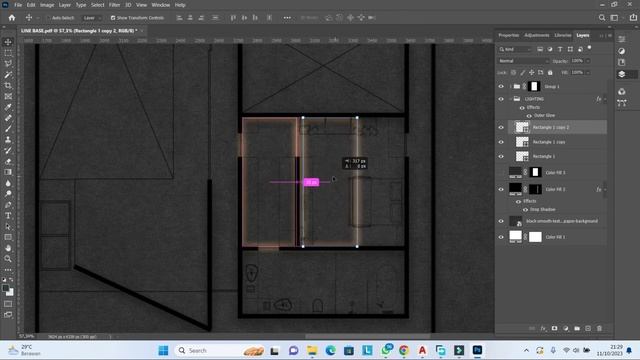Hide the Outer Glow effect
This screenshot has width=640, height=360.
point(529,116)
